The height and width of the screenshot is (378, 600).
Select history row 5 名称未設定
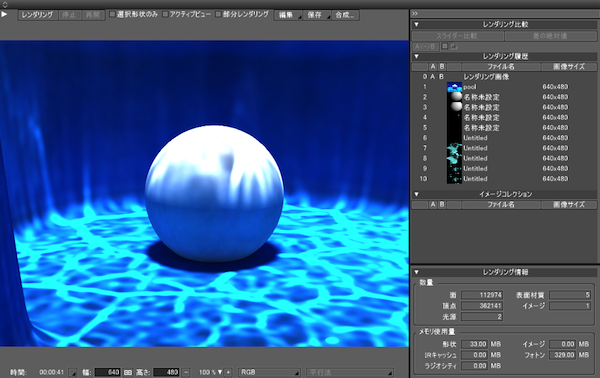504,128
